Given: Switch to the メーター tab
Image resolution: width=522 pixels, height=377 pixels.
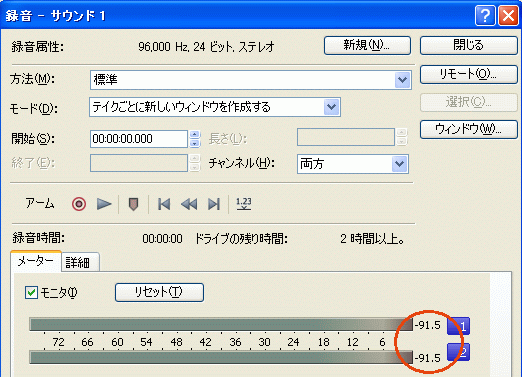Looking at the screenshot, I should (x=36, y=261).
